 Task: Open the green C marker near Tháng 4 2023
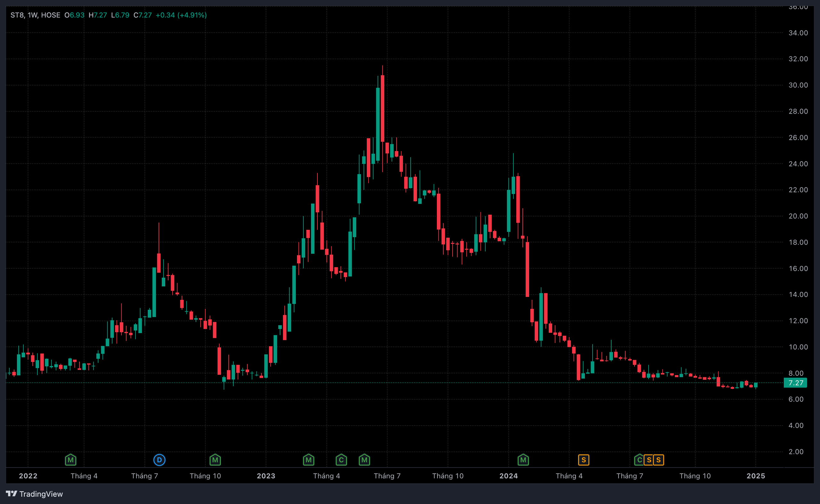coord(341,460)
